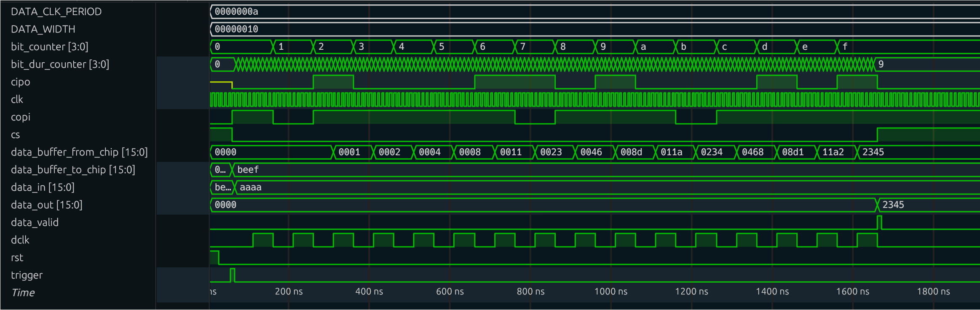The image size is (980, 310).
Task: Select the cipo signal name
Action: [20, 82]
